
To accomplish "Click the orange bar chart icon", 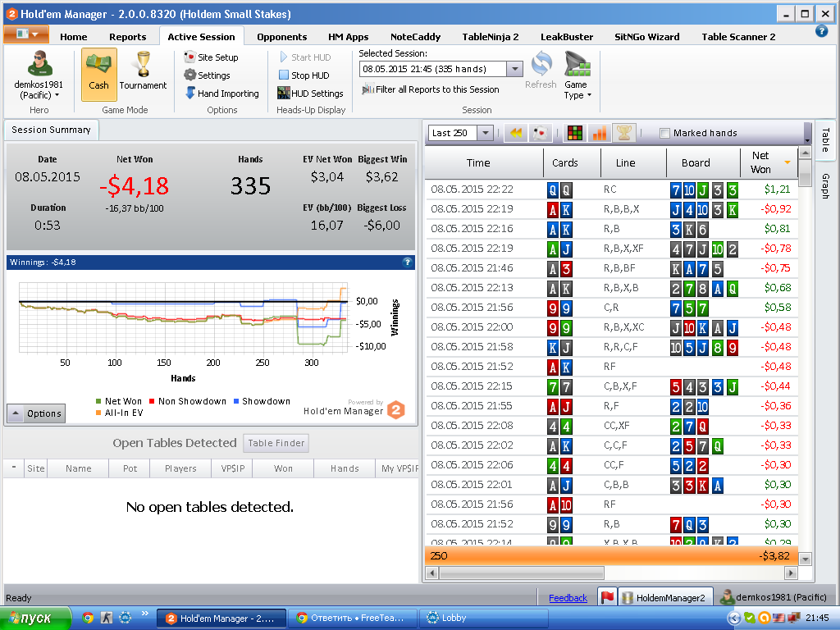I will [x=600, y=133].
